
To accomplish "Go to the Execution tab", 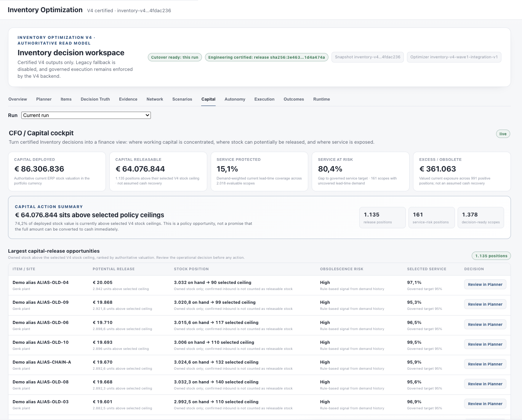I will point(264,99).
